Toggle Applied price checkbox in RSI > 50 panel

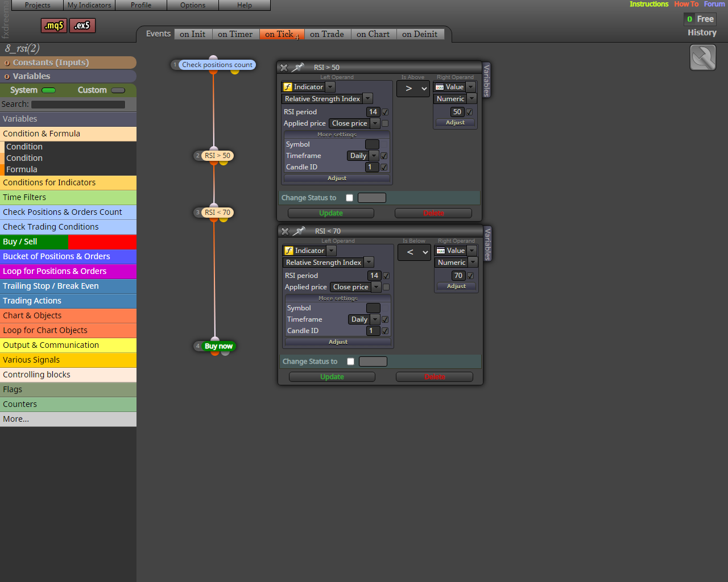tap(385, 123)
